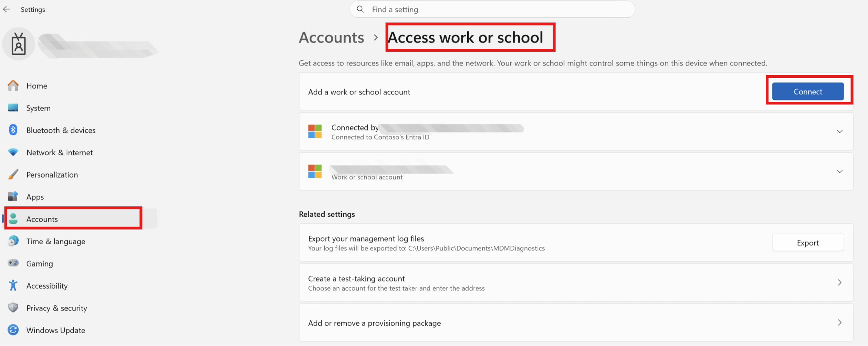Click the Export button
Image resolution: width=868 pixels, height=346 pixels.
pos(808,243)
